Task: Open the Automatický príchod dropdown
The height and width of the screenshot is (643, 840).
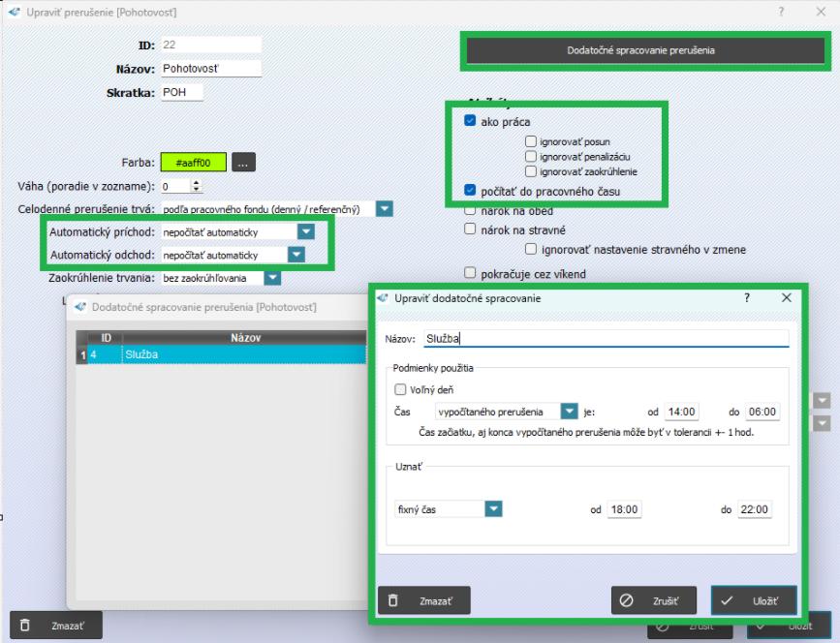Action: click(x=306, y=232)
